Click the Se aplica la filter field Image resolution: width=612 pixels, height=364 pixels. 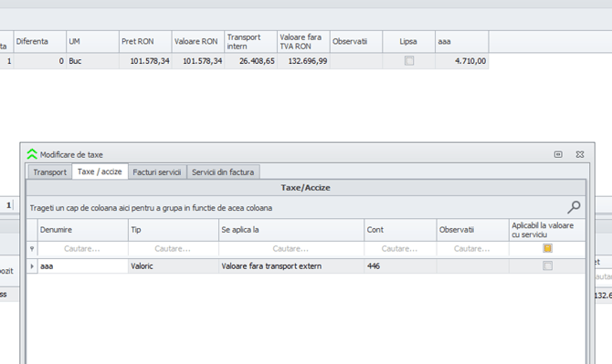coord(291,249)
